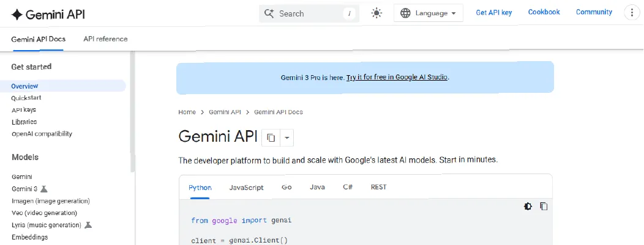Screen dimensions: 644x245
Task: Open Libraries in the sidebar
Action: click(24, 122)
